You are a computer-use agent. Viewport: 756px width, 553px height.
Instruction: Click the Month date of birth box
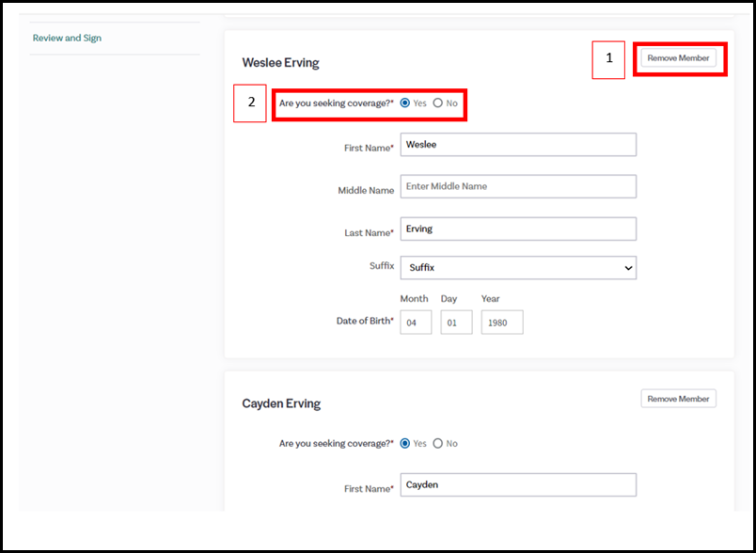(416, 323)
